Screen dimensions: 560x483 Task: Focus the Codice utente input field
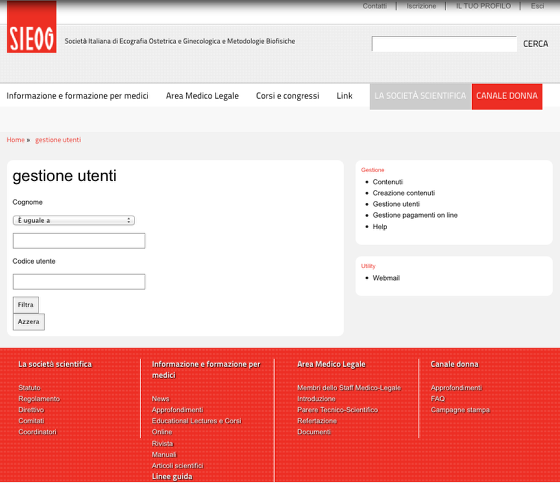[x=79, y=282]
